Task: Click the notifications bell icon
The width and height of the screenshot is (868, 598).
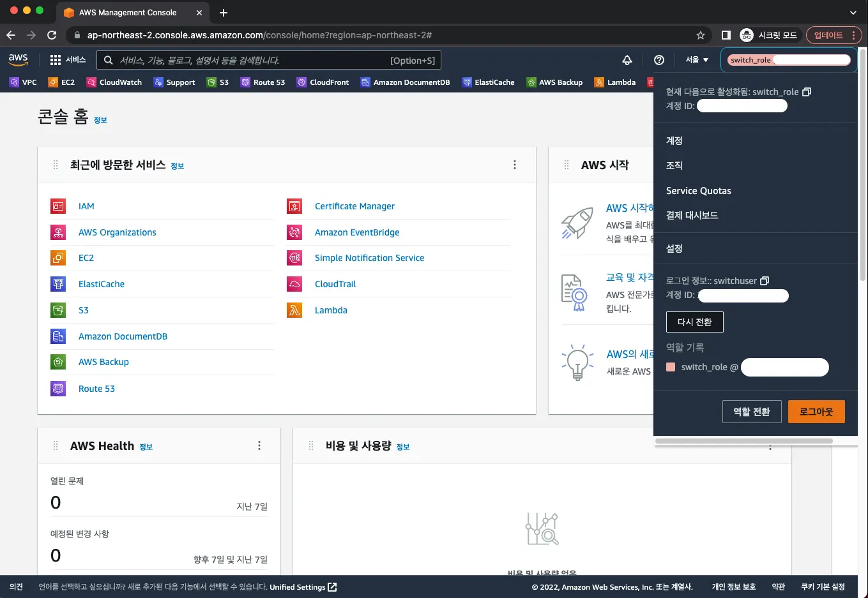Action: [x=627, y=60]
